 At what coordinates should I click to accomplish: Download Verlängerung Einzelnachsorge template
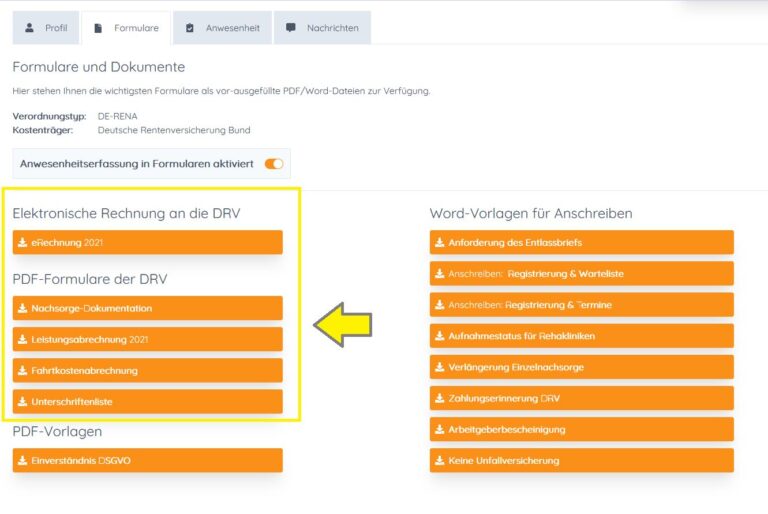(x=581, y=367)
